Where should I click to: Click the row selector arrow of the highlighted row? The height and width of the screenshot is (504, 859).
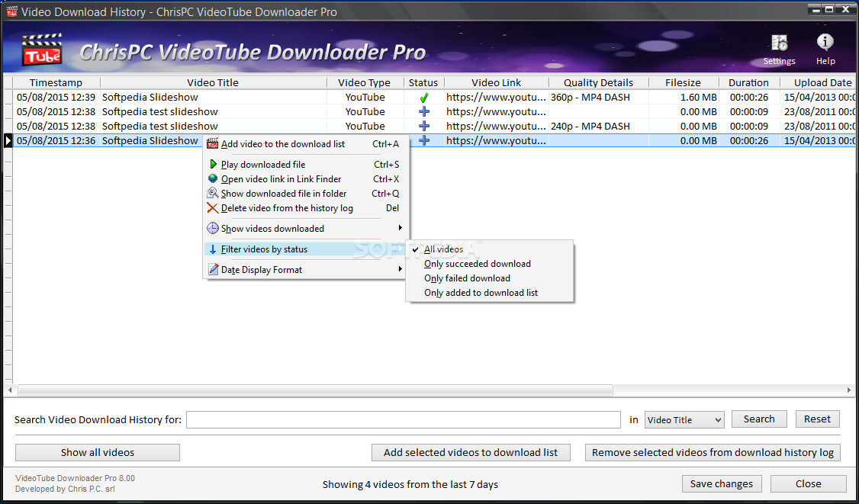coord(8,141)
